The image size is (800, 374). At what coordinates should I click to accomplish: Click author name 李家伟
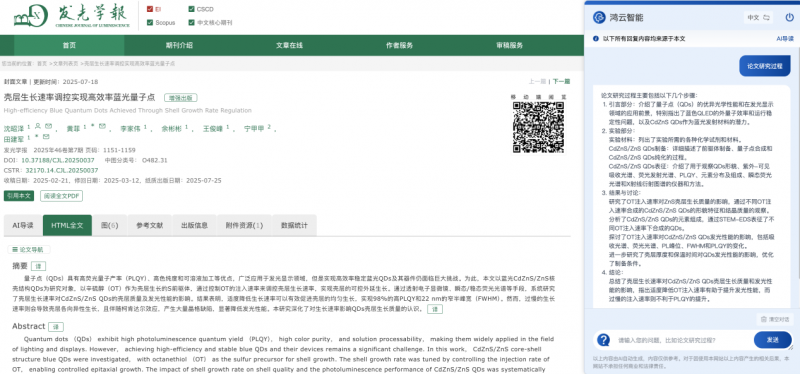pyautogui.click(x=130, y=129)
